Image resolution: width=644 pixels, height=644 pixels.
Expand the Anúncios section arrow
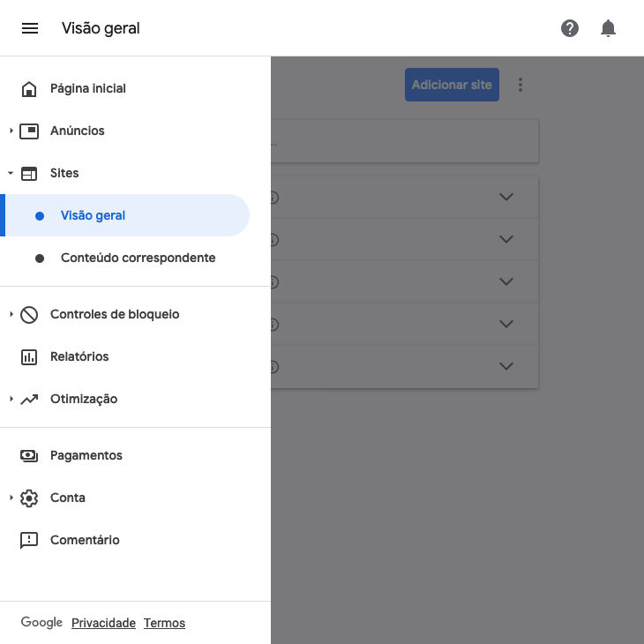tap(11, 131)
